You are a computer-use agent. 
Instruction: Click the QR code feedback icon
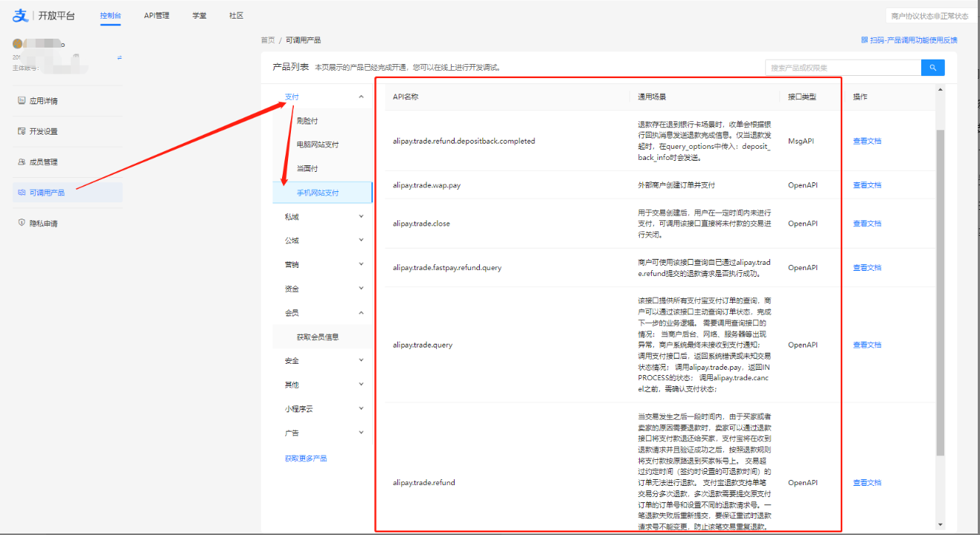(x=864, y=40)
